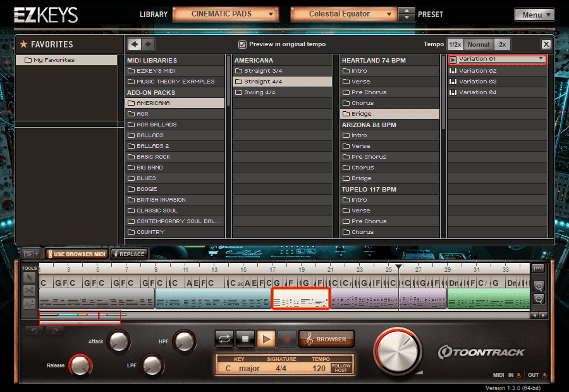Click the play button
Screen dimensions: 569x392
point(266,339)
